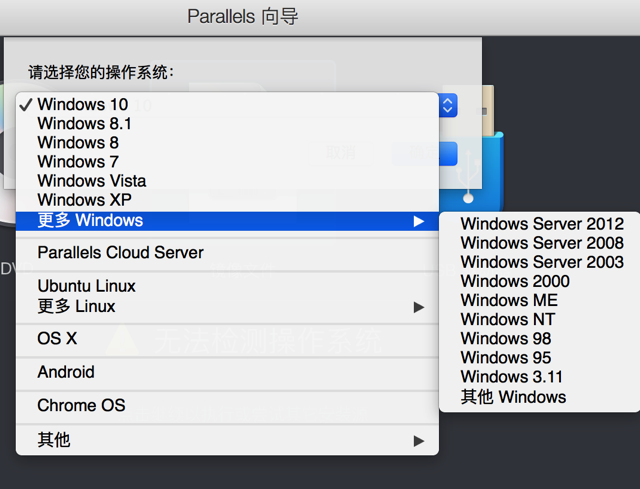
Task: Choose Windows 8.1 operating system
Action: click(x=84, y=123)
